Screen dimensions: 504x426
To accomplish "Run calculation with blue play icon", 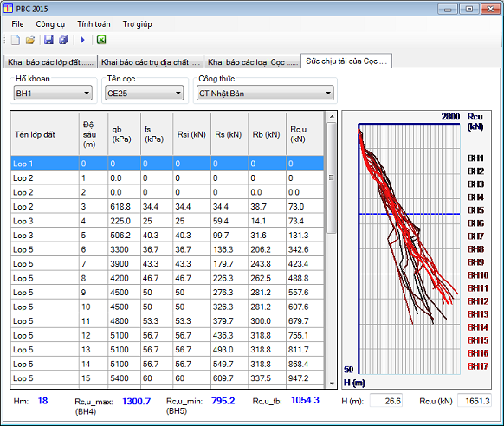I will (x=82, y=40).
